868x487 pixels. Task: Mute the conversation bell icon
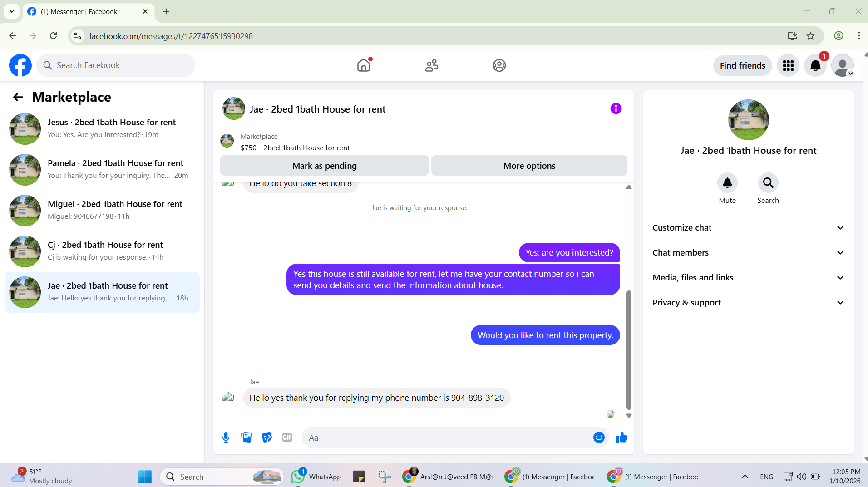tap(727, 183)
